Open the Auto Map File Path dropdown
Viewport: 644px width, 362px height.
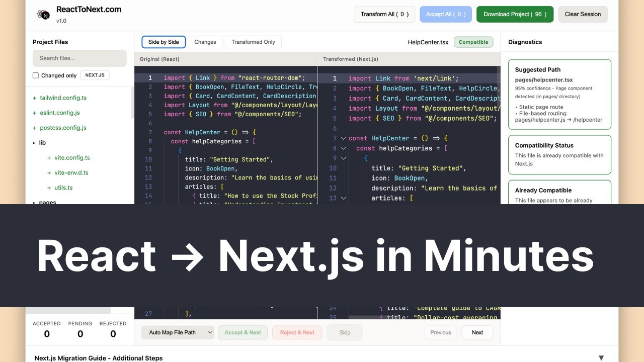click(178, 332)
